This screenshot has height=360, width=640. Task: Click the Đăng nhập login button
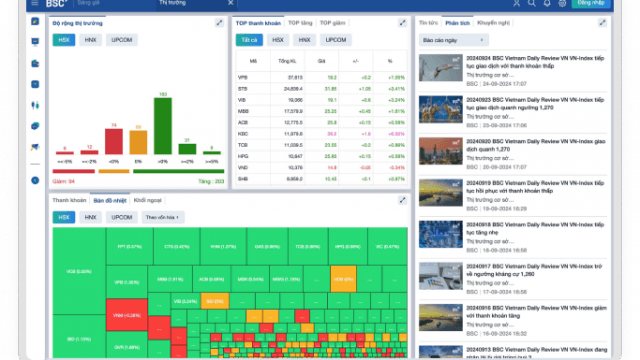[591, 3]
